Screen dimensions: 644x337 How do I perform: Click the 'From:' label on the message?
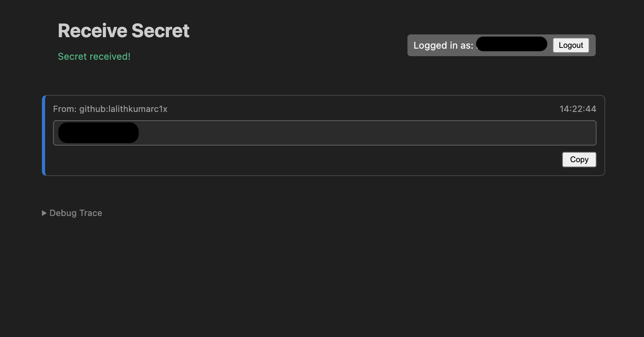point(64,109)
